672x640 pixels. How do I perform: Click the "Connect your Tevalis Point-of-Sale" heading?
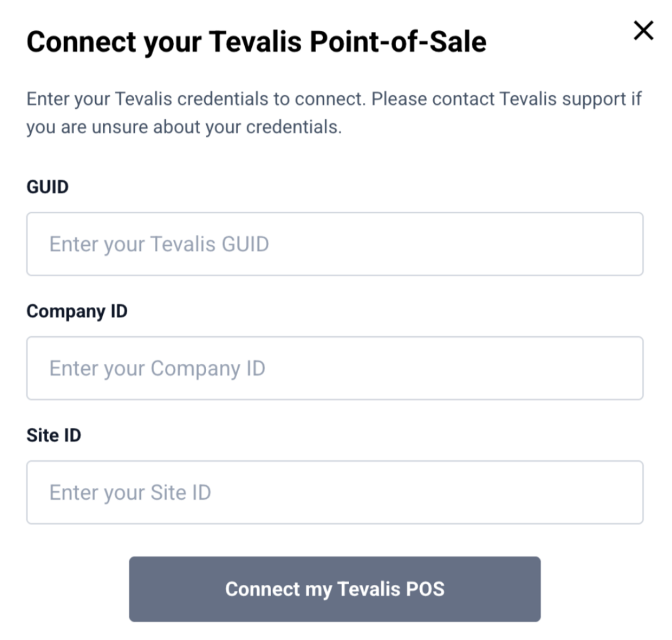(256, 42)
